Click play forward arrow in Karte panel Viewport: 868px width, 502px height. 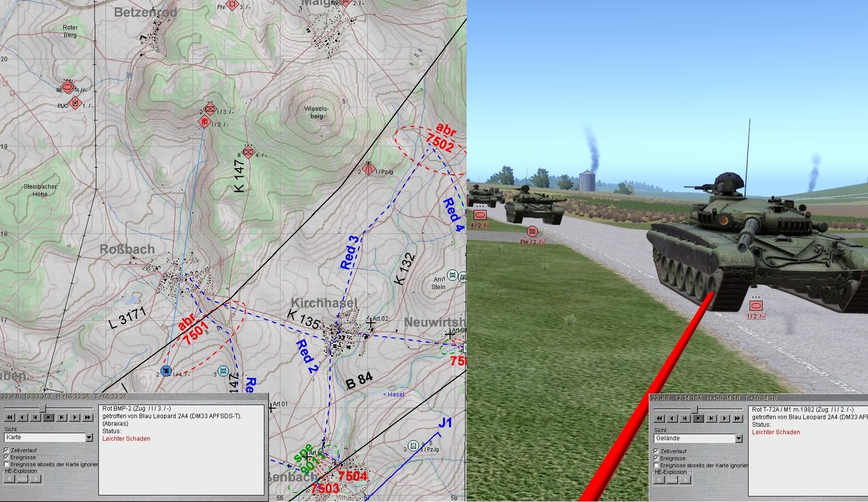(x=75, y=417)
